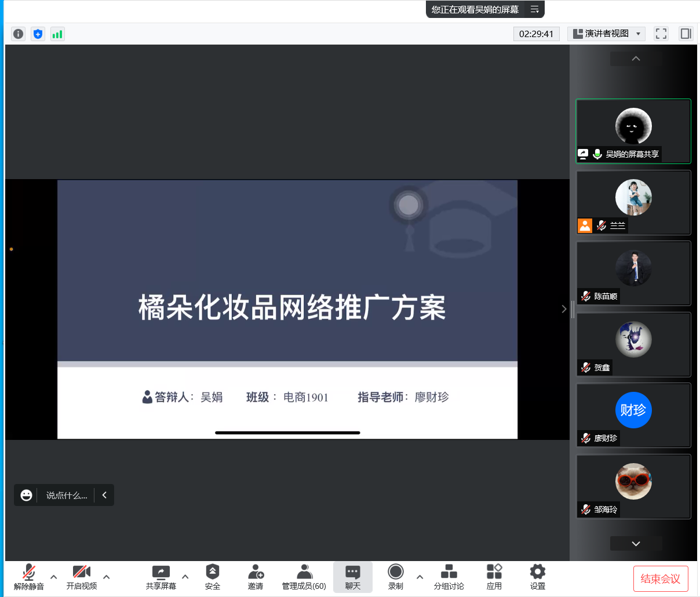This screenshot has height=597, width=700.
Task: Click the muted mic icon of 兰兰
Action: (x=602, y=225)
